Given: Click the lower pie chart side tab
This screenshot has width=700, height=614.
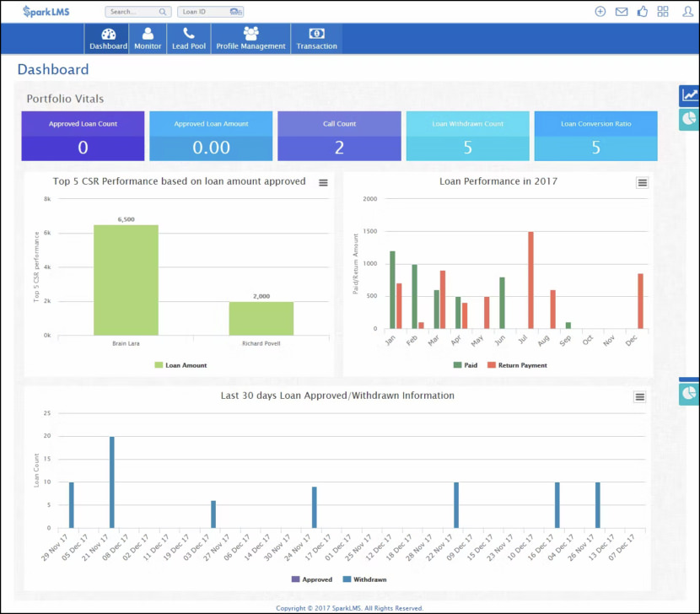Looking at the screenshot, I should click(x=690, y=393).
